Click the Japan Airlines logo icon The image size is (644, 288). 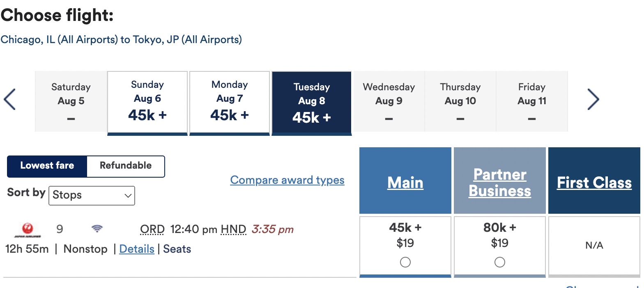pos(27,230)
